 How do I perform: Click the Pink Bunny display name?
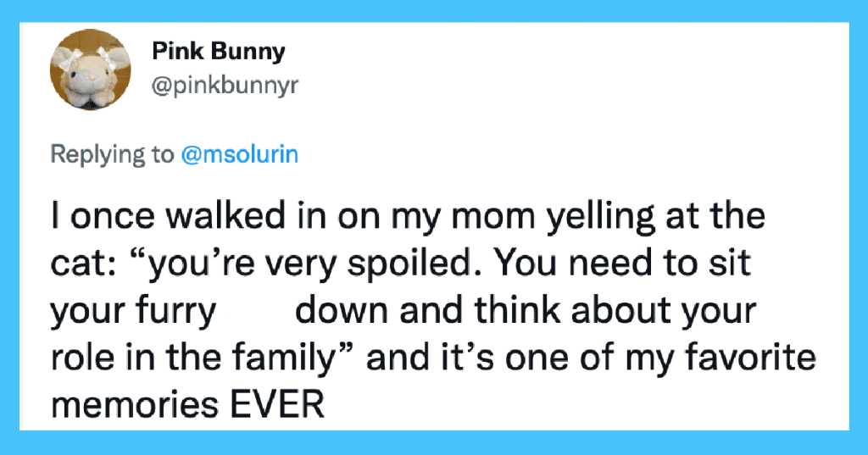tap(219, 52)
